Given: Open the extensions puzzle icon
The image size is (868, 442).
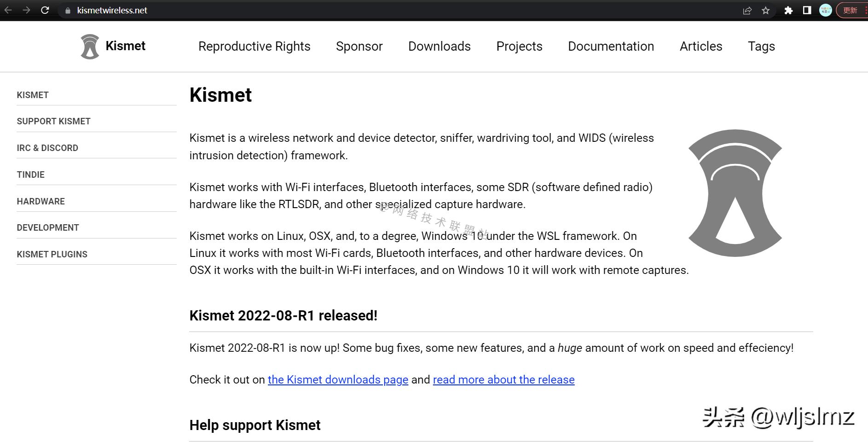Looking at the screenshot, I should (788, 10).
